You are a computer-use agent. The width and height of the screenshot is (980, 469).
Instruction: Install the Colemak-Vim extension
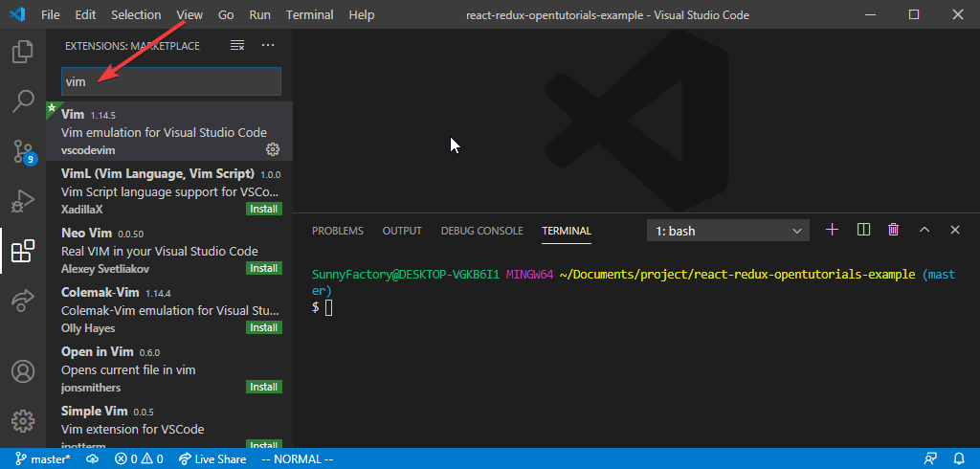click(264, 327)
